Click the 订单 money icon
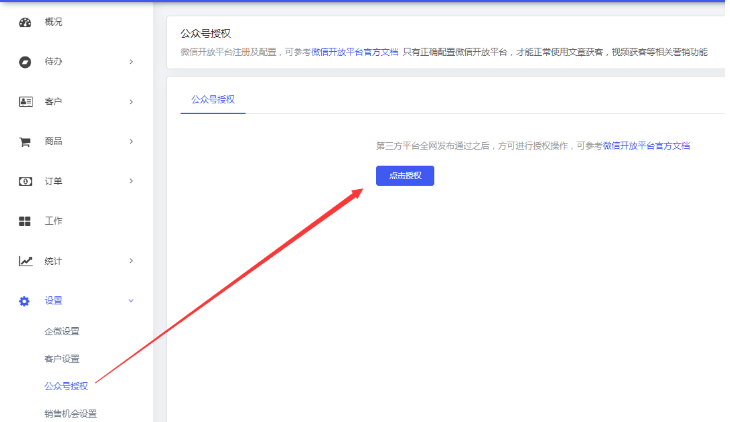The image size is (730, 422). tap(25, 181)
